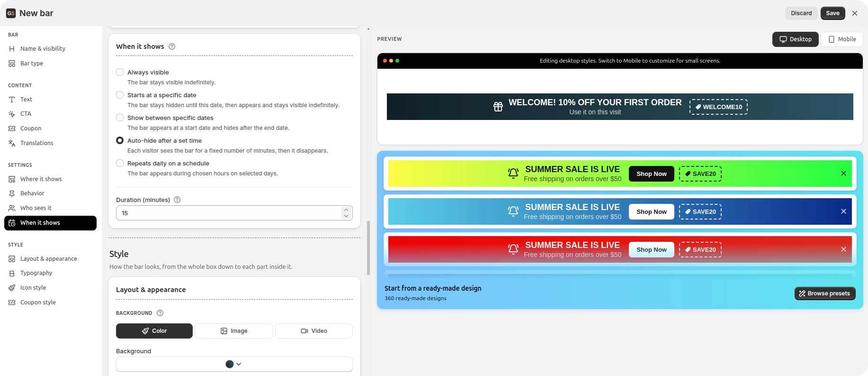Image resolution: width=868 pixels, height=376 pixels.
Task: Click the gift icon in the welcome bar preview
Action: coord(498,107)
